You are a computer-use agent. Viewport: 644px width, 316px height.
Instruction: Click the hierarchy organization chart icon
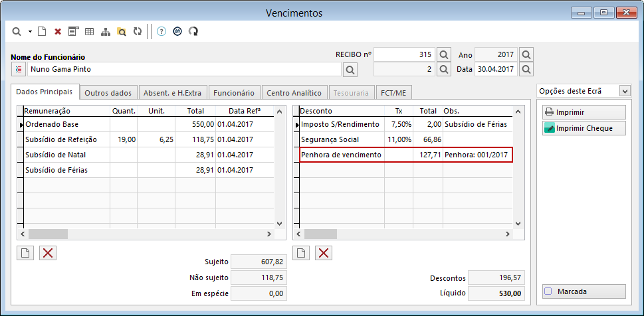point(105,31)
